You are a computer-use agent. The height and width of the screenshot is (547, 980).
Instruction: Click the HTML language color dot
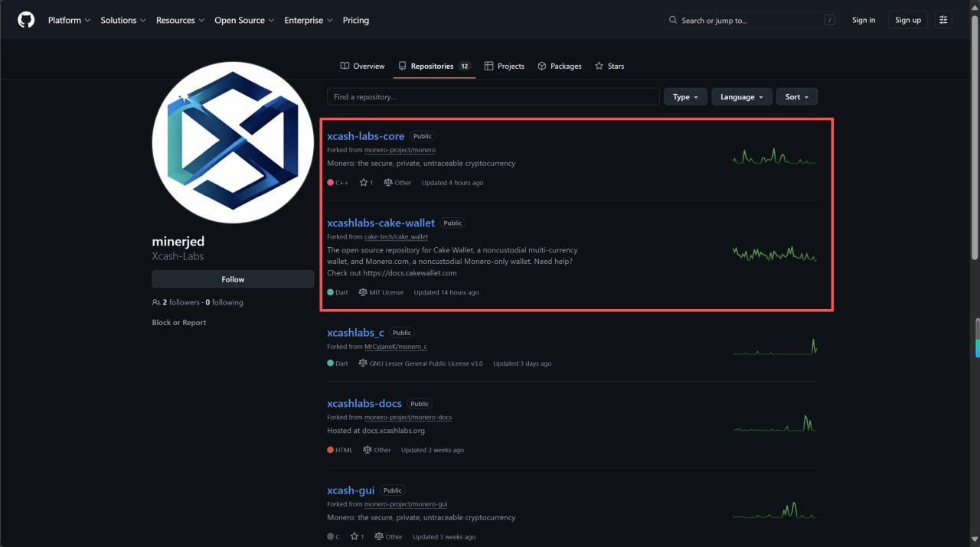(331, 450)
